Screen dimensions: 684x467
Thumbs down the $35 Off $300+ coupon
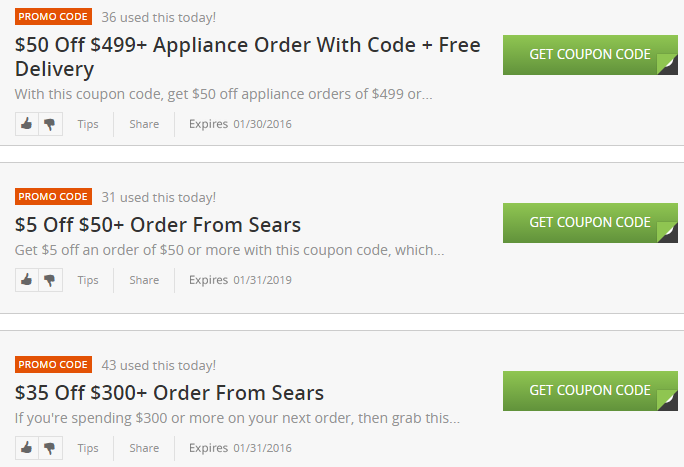[x=50, y=448]
